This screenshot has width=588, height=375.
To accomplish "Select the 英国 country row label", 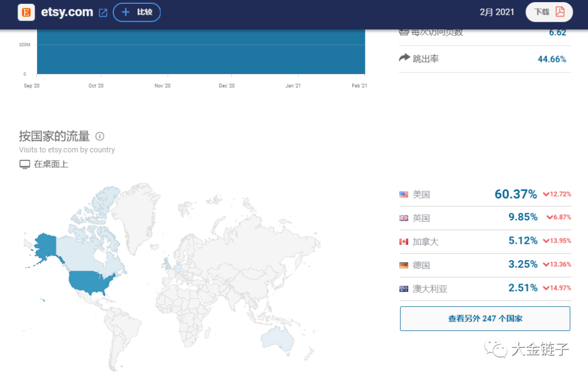I will click(421, 218).
